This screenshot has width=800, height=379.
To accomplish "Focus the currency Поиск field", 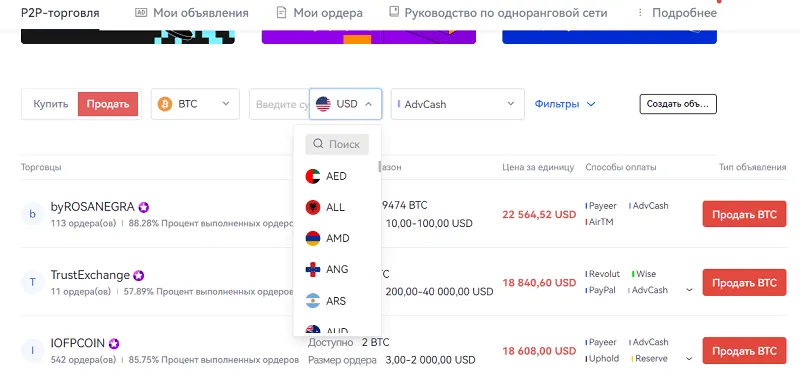I will coord(337,144).
